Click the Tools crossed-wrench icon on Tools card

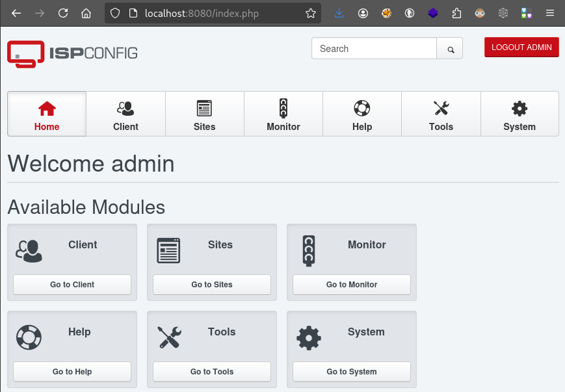[168, 337]
